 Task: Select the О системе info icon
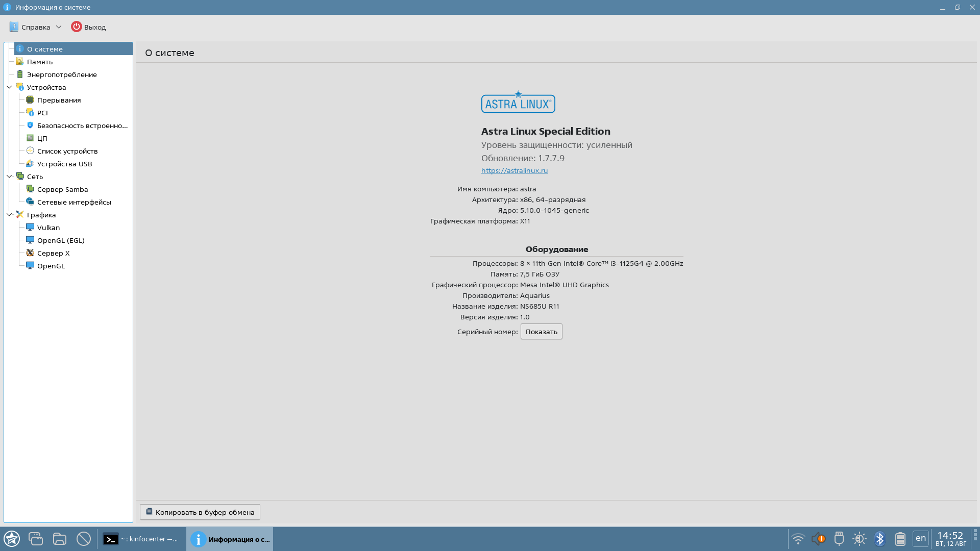pyautogui.click(x=20, y=49)
